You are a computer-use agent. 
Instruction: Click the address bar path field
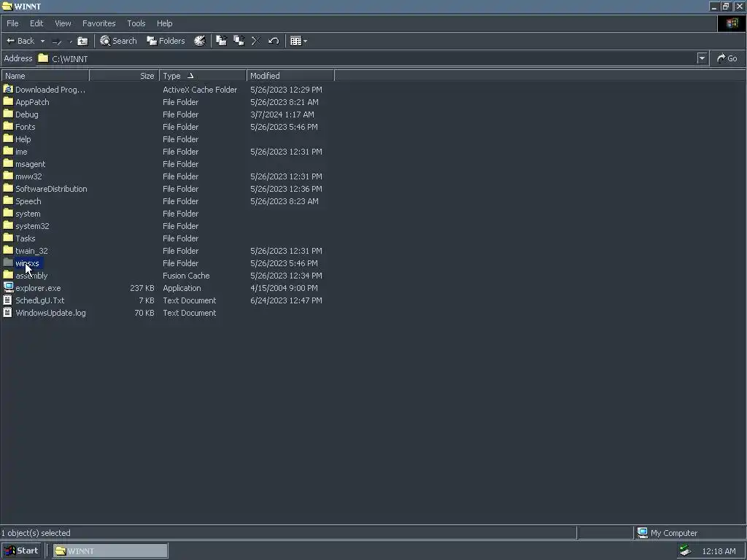point(367,58)
